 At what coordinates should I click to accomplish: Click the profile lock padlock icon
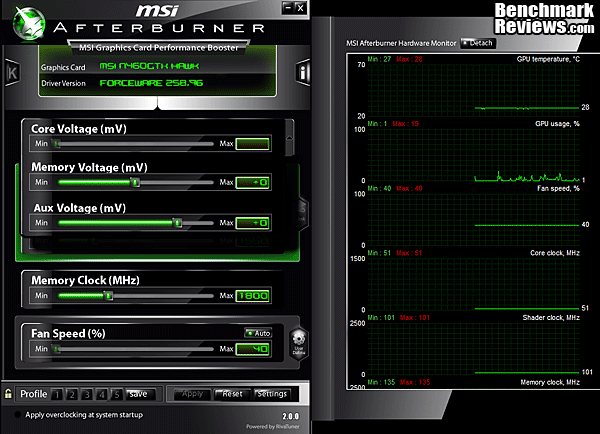click(x=8, y=393)
